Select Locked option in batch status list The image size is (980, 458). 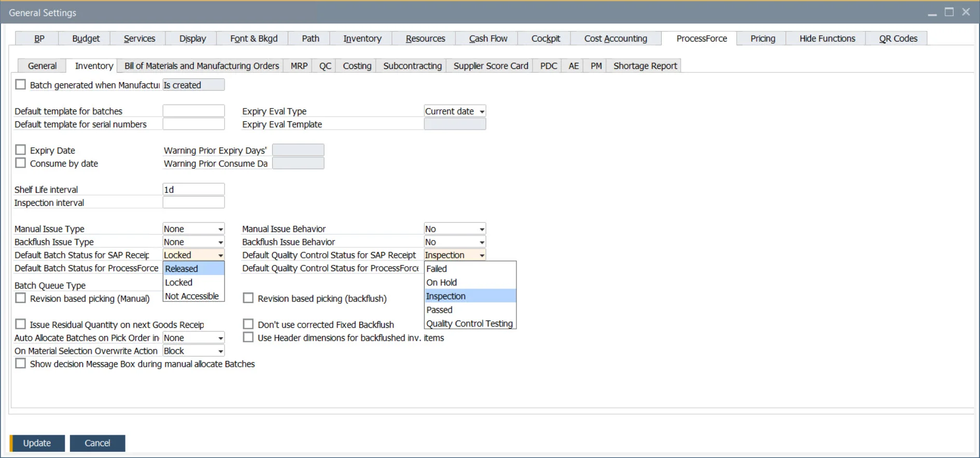[194, 282]
